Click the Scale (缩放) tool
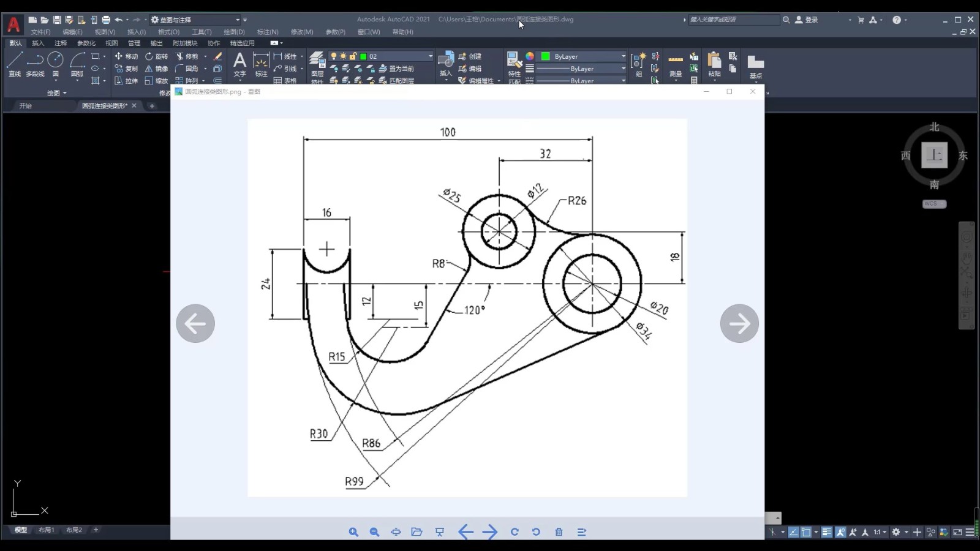The width and height of the screenshot is (980, 551). [156, 81]
